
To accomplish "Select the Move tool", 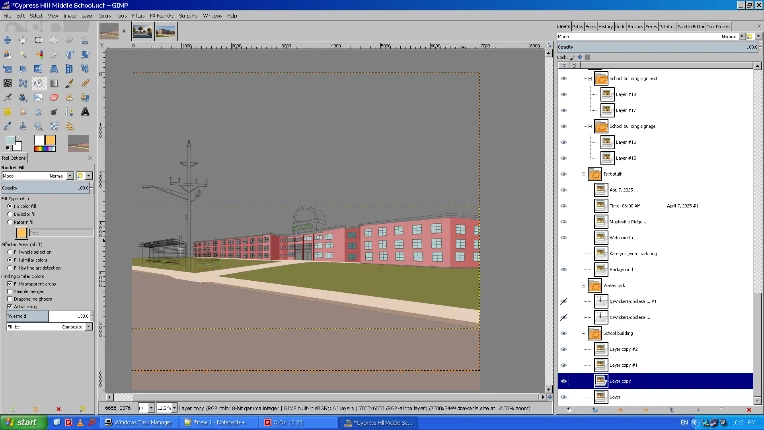I will coord(7,40).
